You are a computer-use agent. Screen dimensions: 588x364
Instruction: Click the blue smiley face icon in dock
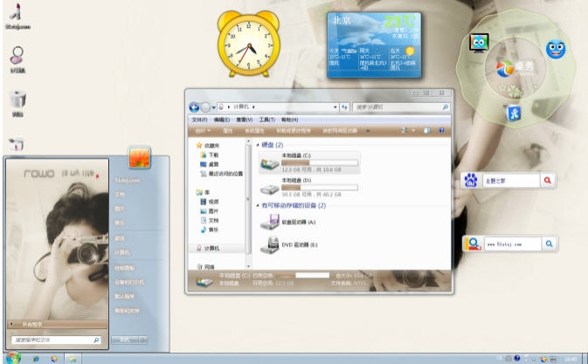click(x=556, y=49)
